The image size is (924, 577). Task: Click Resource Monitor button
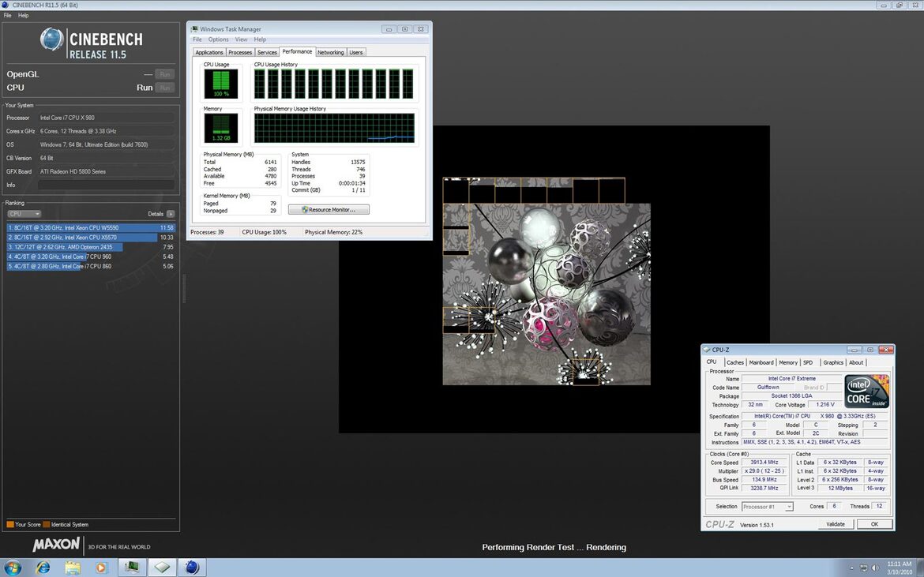click(329, 210)
